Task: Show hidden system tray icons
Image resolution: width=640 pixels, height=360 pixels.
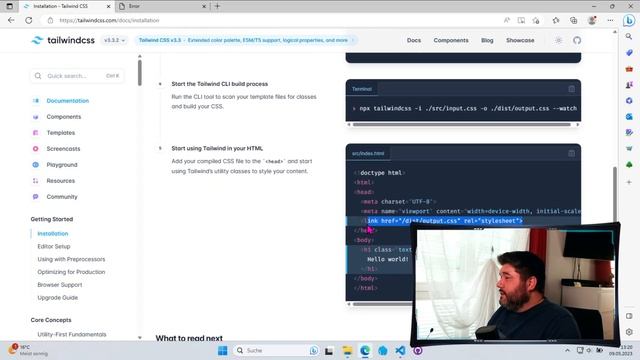Action: tap(567, 351)
